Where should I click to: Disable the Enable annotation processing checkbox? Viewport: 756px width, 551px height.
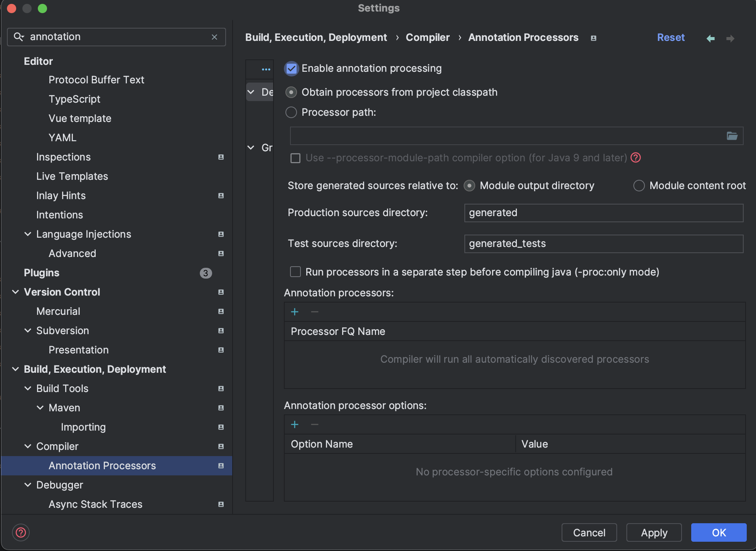pos(292,69)
